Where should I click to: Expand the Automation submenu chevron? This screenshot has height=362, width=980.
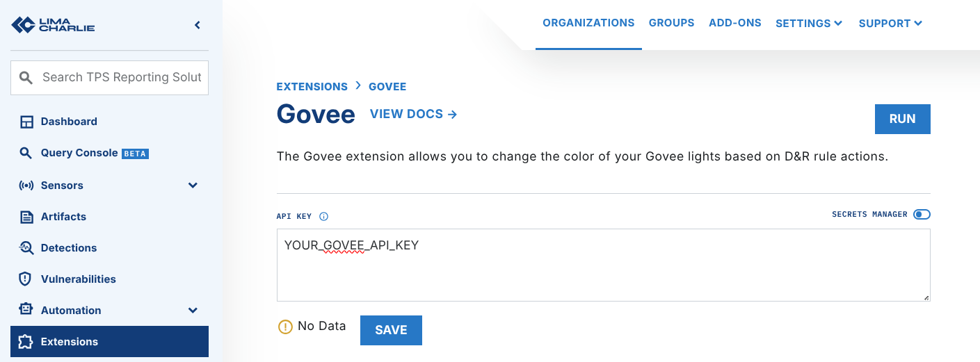pos(193,311)
